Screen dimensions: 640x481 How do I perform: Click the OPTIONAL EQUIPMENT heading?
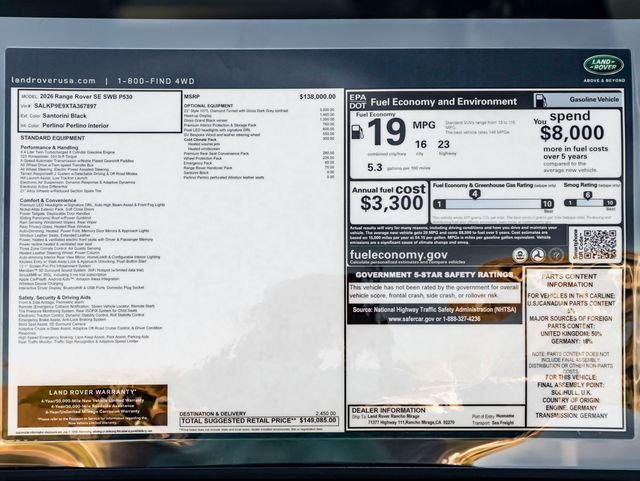(x=208, y=106)
